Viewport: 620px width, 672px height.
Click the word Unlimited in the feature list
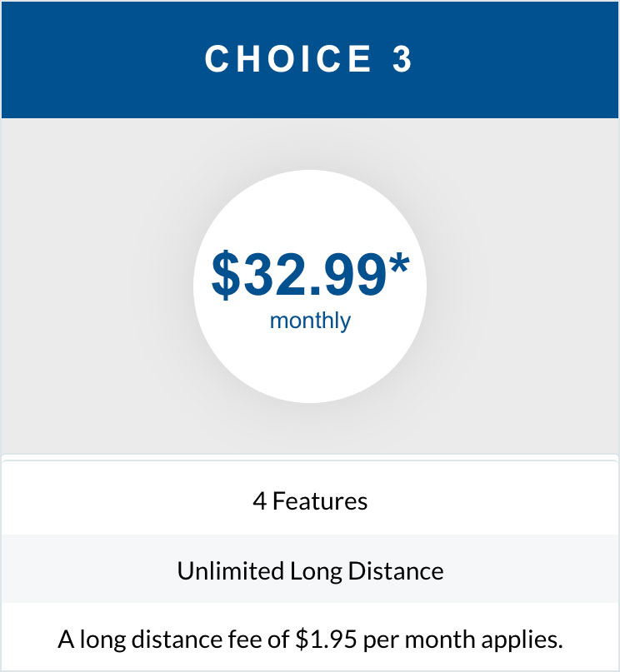230,571
